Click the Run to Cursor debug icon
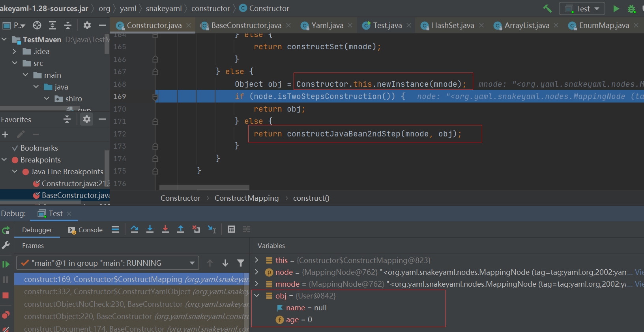The image size is (644, 332). point(212,229)
